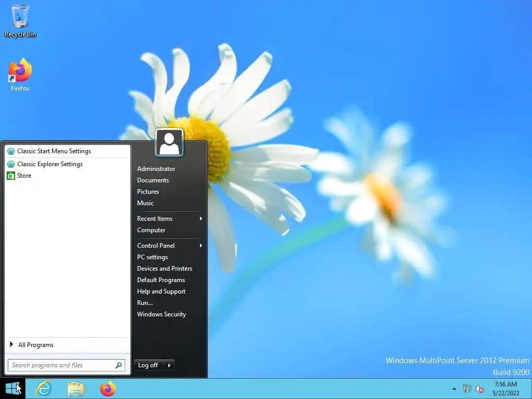Click the Classic Explorer Settings shell icon
The image size is (532, 399).
coord(11,164)
